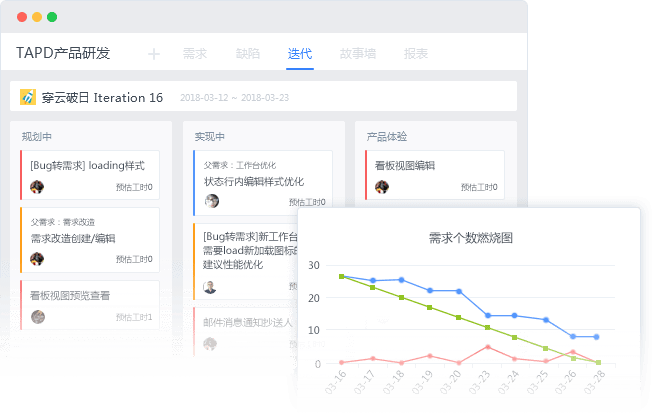Click the blue data point at 03-20
652x413 pixels.
coord(459,291)
